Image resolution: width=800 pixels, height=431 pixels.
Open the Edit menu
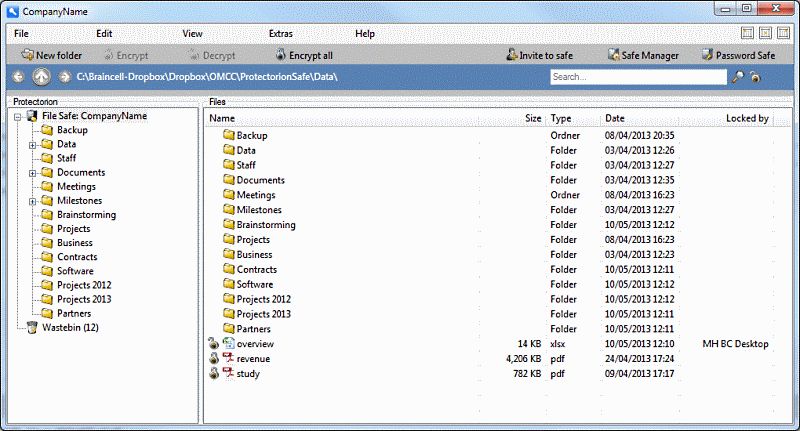(104, 34)
